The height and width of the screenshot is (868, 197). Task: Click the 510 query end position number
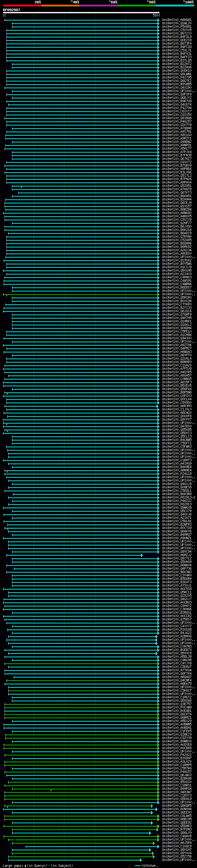155,15
